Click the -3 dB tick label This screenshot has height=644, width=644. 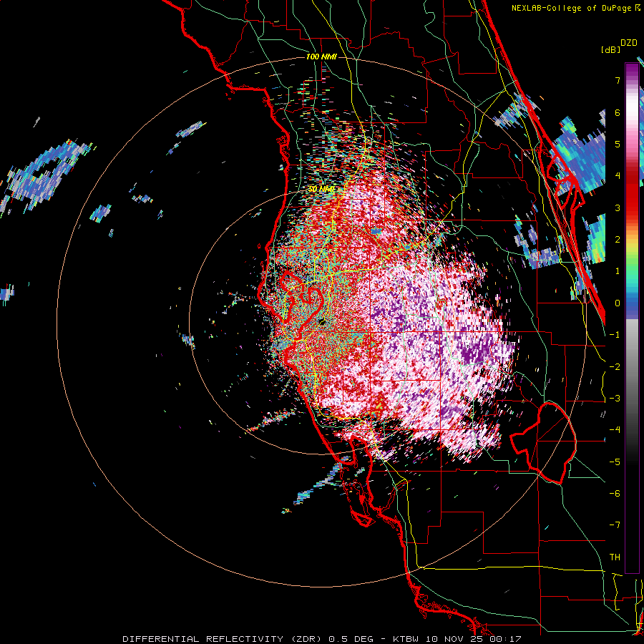[x=615, y=399]
